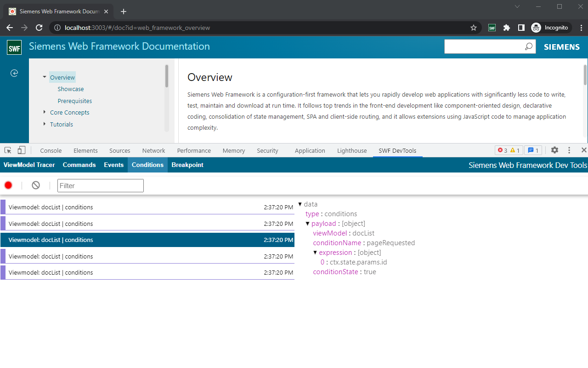Close the DevTools panel
This screenshot has height=368, width=588.
click(x=584, y=150)
